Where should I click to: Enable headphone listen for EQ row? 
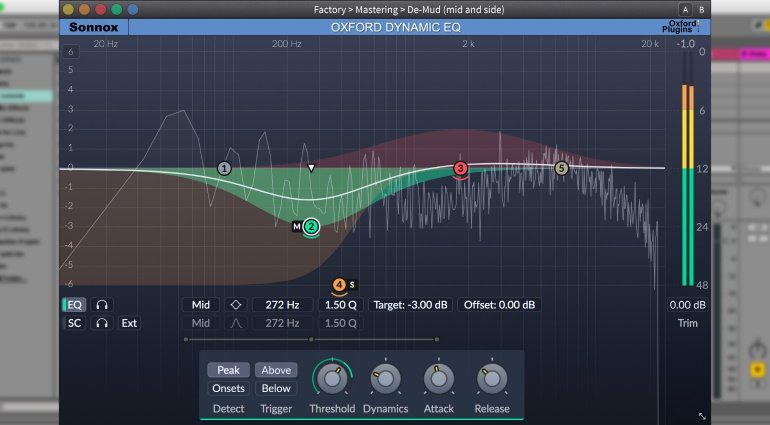pyautogui.click(x=101, y=305)
